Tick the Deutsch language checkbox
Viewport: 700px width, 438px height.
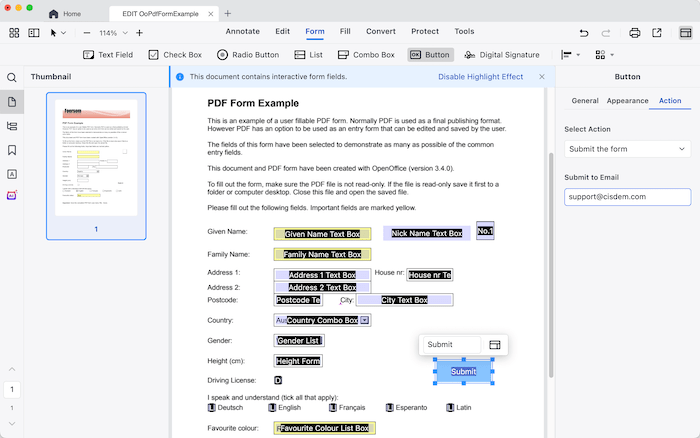(212, 407)
